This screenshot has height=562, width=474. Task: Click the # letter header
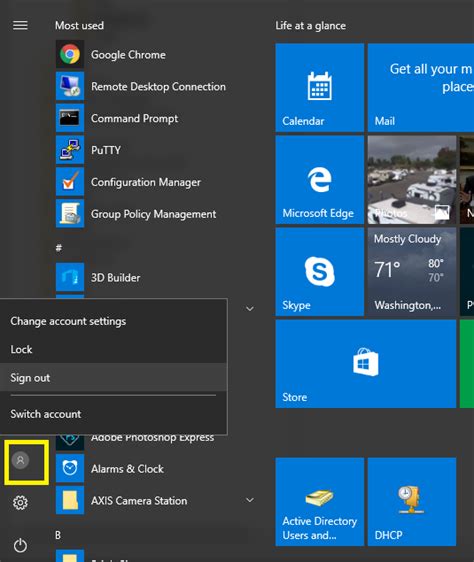[x=59, y=248]
